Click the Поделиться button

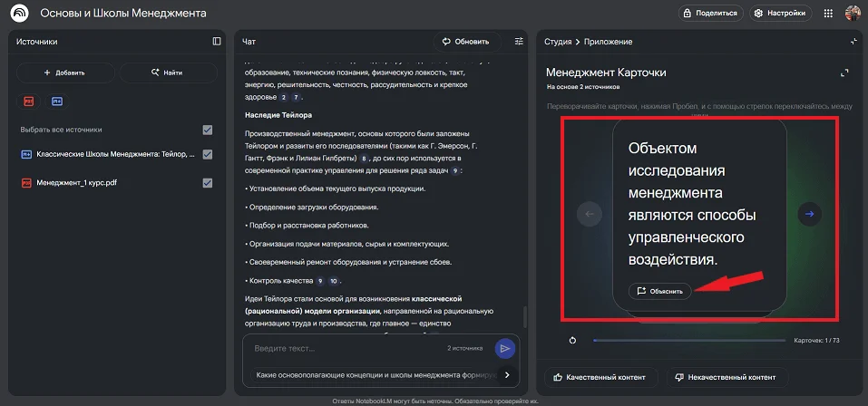click(710, 14)
